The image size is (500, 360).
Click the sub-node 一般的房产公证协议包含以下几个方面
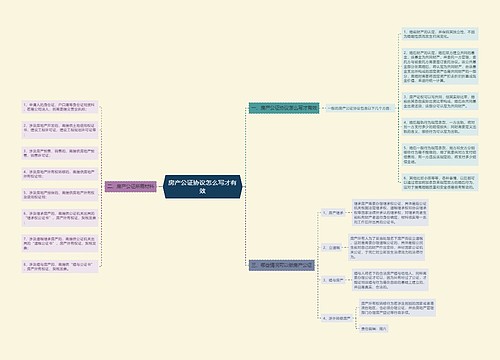pos(359,108)
